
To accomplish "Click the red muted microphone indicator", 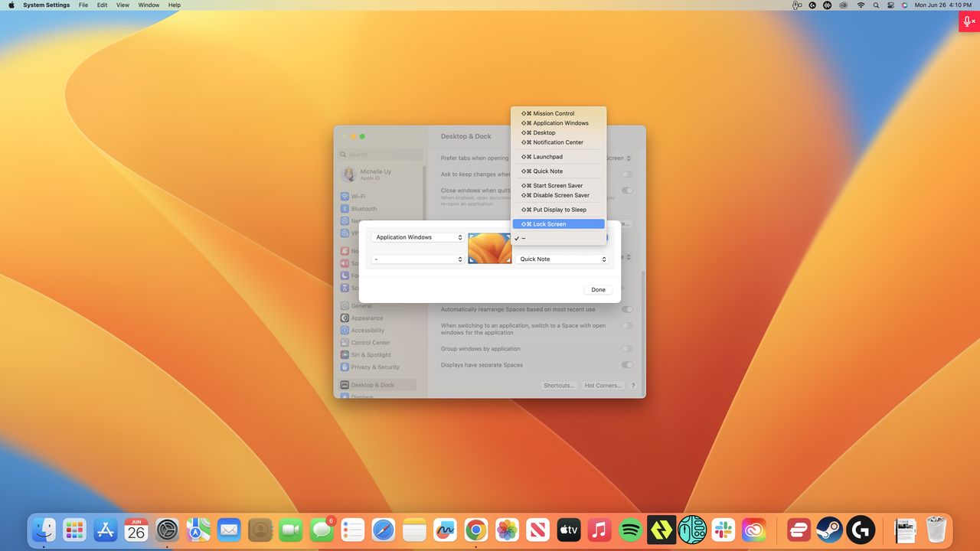I will [969, 21].
